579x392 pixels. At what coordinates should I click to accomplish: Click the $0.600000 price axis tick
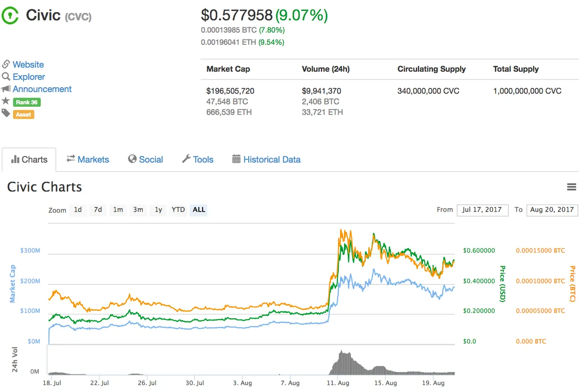pyautogui.click(x=479, y=250)
